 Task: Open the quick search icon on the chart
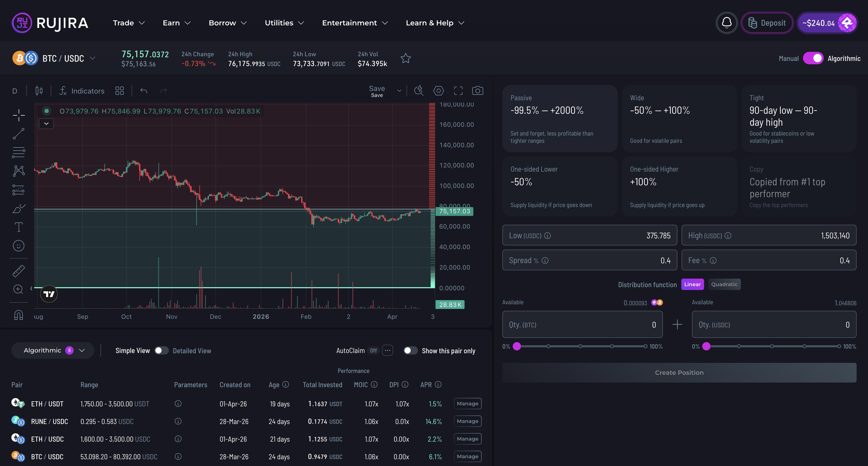point(418,90)
